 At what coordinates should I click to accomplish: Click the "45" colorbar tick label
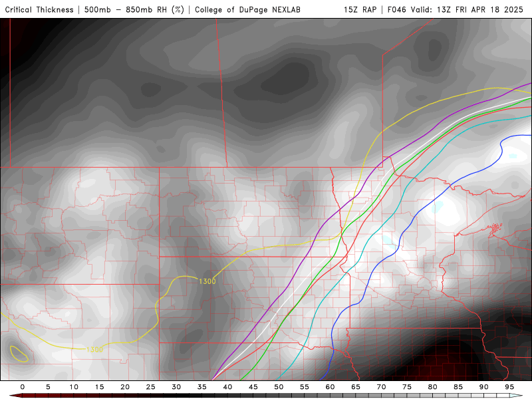coord(253,387)
